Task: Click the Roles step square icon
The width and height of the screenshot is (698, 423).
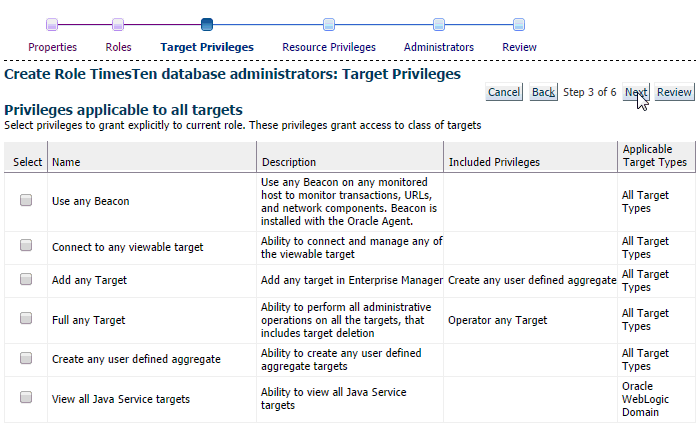Action: coord(118,24)
